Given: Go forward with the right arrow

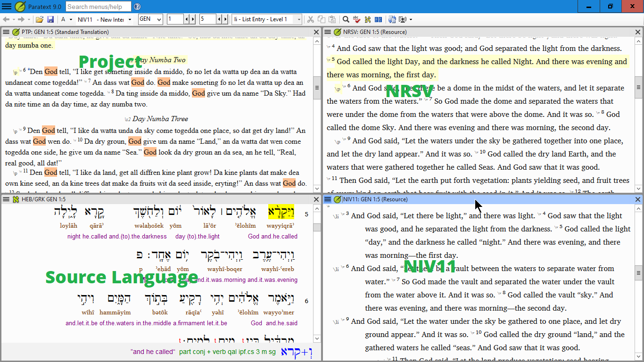Looking at the screenshot, I should (21, 19).
